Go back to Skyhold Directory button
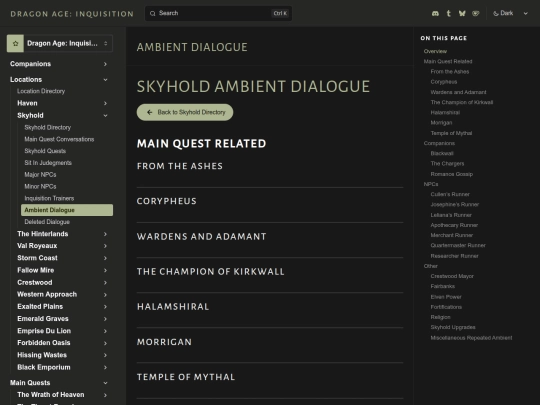Viewport: 540px width, 405px height. (185, 112)
